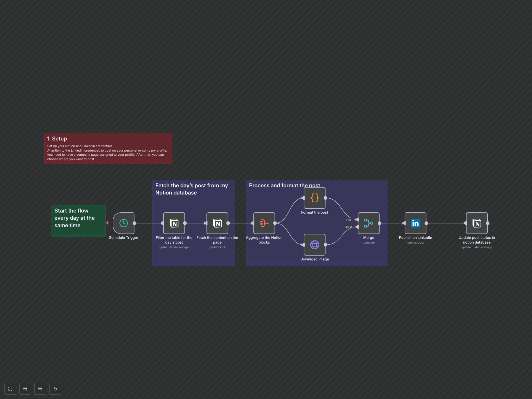Click the fit-to-view button

(10, 389)
